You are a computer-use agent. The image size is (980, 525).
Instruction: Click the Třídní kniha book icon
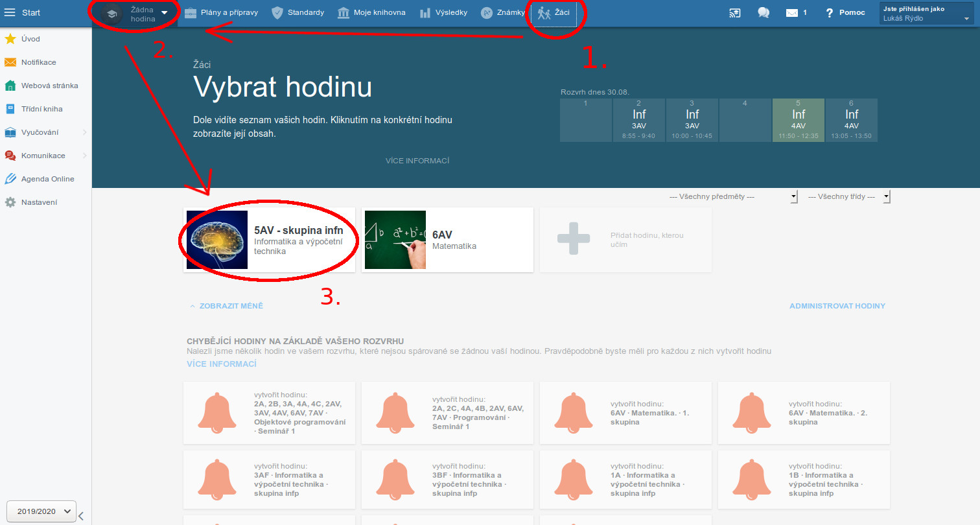pos(10,109)
